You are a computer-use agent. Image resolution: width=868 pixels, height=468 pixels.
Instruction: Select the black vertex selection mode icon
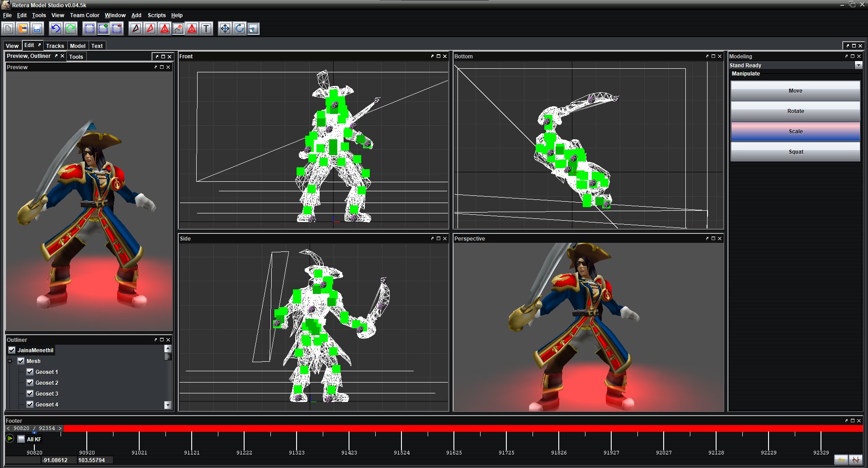pos(136,29)
